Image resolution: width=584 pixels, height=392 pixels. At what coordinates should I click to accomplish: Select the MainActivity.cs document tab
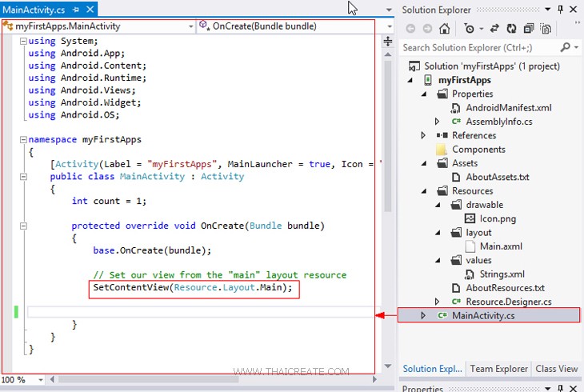34,10
